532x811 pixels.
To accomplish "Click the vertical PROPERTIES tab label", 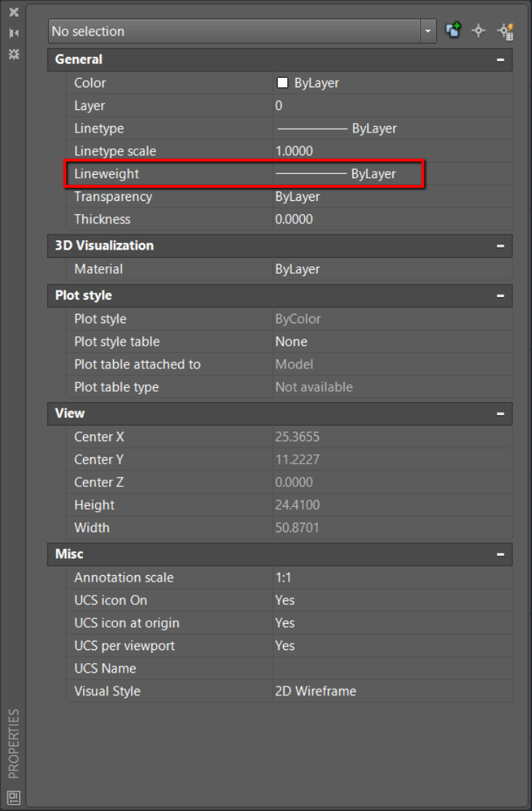I will click(12, 742).
